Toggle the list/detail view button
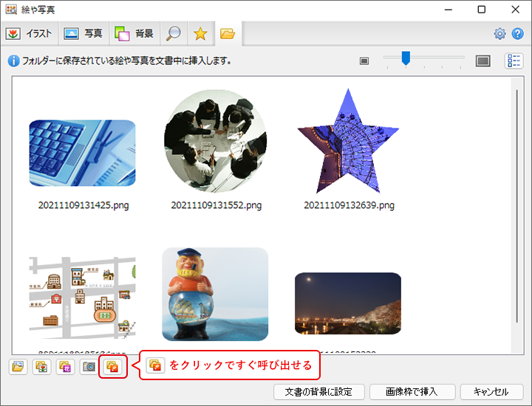532x406 pixels. (x=514, y=61)
